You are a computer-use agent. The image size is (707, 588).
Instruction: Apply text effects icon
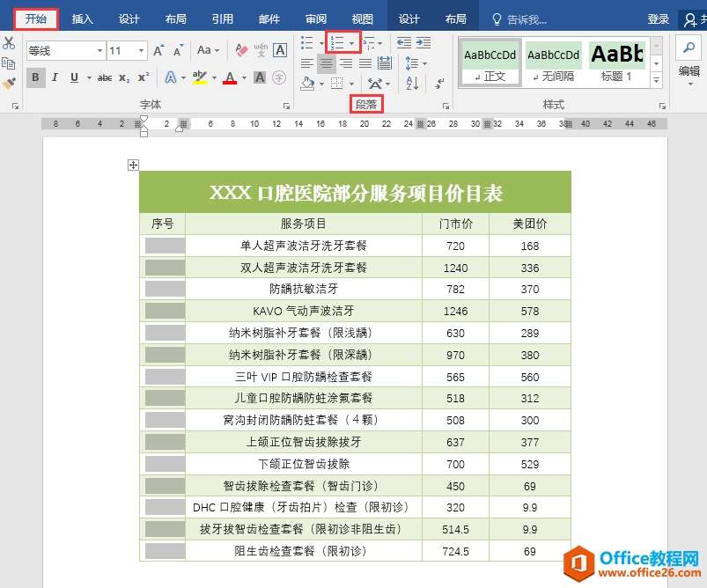[x=171, y=77]
